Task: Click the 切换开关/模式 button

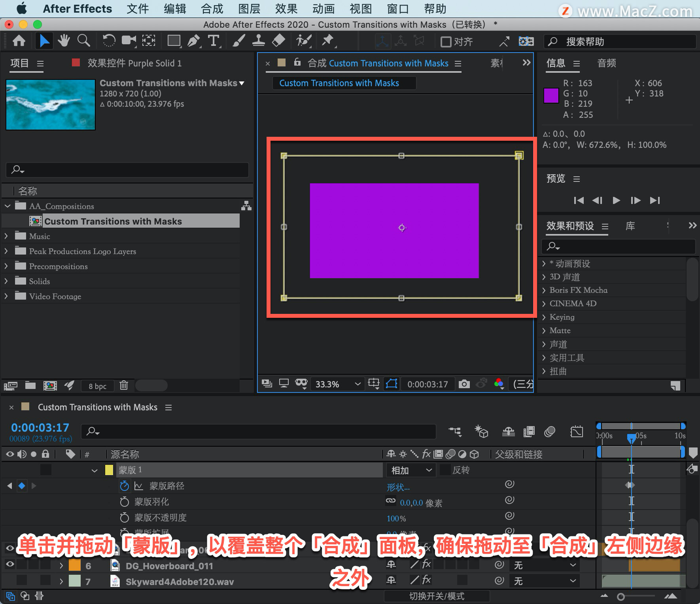Action: 437,596
